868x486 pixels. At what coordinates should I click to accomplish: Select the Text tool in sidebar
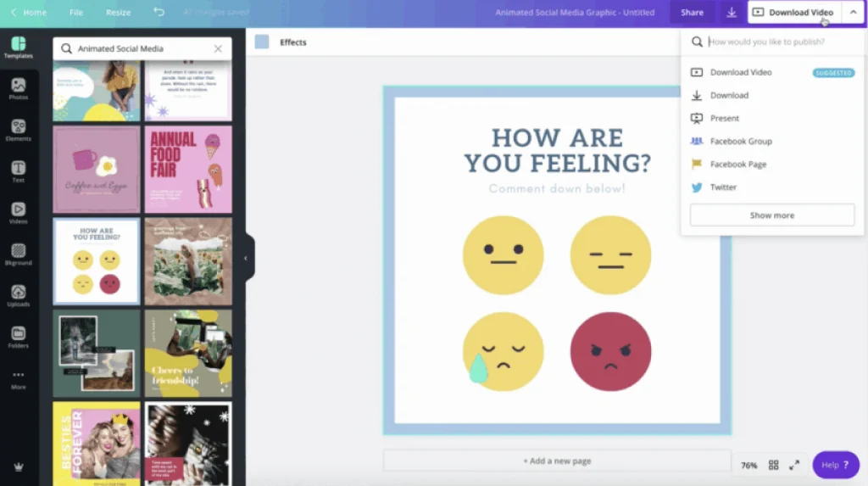click(18, 171)
